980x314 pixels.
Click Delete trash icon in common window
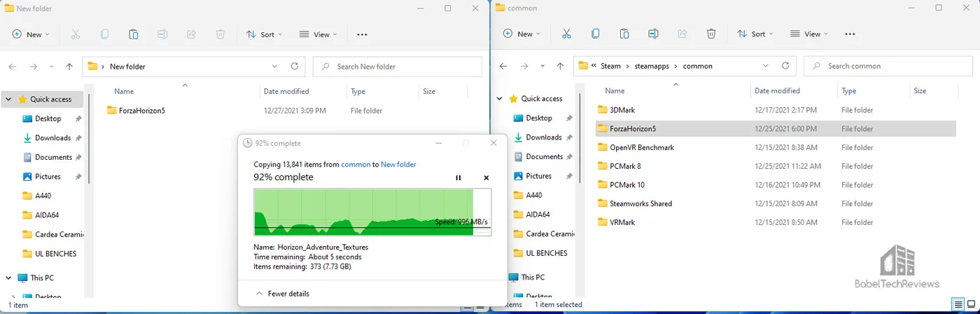(x=711, y=34)
